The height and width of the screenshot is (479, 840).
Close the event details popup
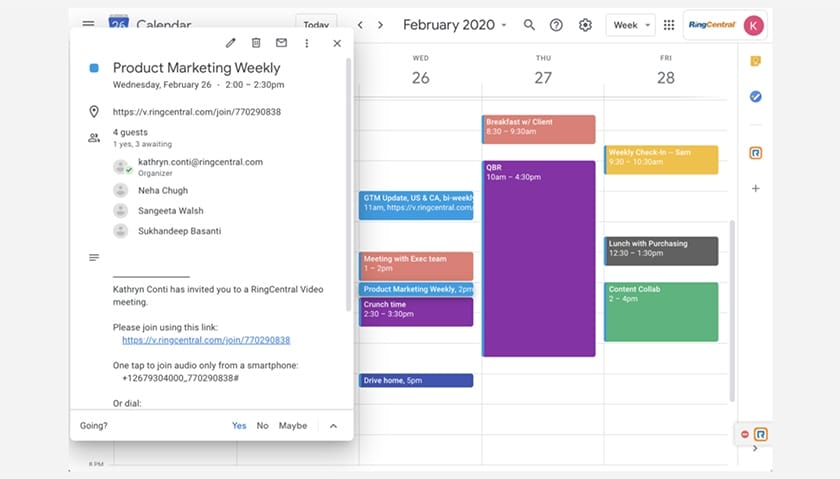(x=337, y=43)
